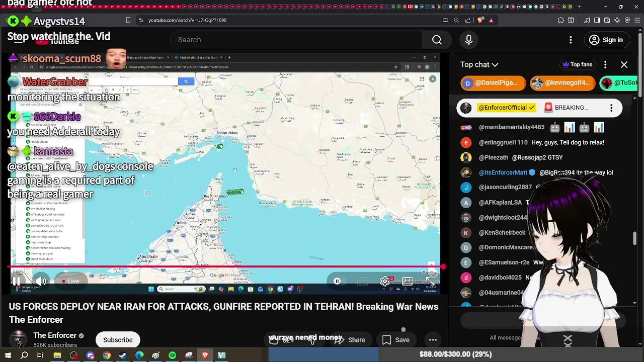
Task: Jump to the Live stream position
Action: coord(70,281)
